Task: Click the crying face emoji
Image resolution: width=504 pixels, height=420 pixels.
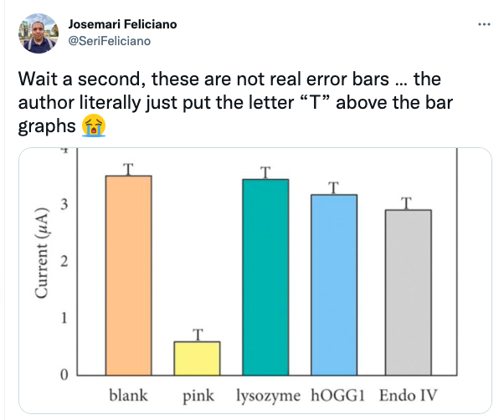Action: (x=94, y=127)
